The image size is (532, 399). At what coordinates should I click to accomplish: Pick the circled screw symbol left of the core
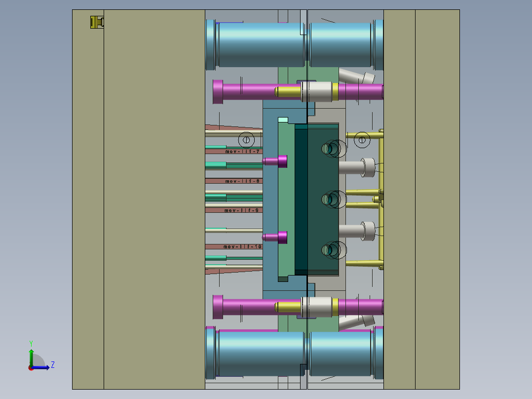click(x=246, y=140)
